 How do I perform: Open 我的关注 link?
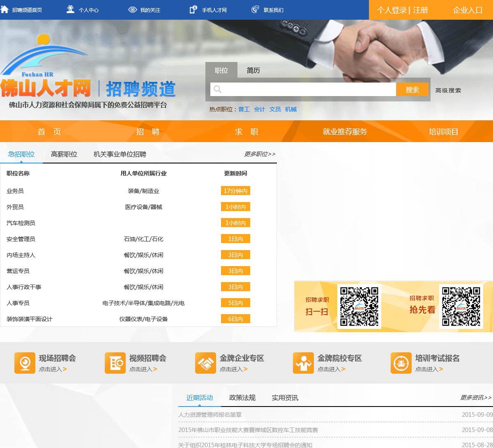click(150, 10)
